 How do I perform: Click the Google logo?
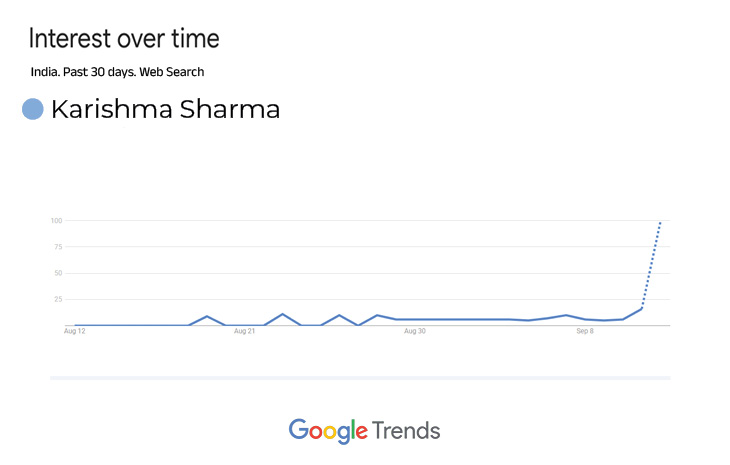328,431
